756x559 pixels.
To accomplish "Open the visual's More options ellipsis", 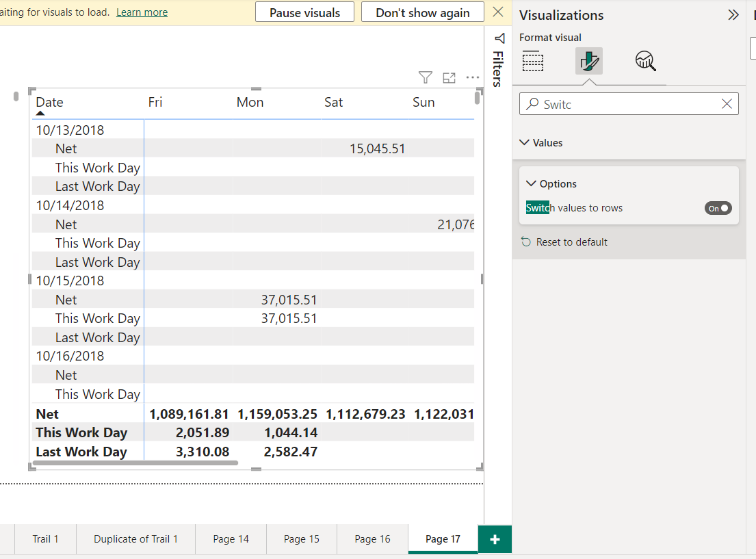I will 473,77.
